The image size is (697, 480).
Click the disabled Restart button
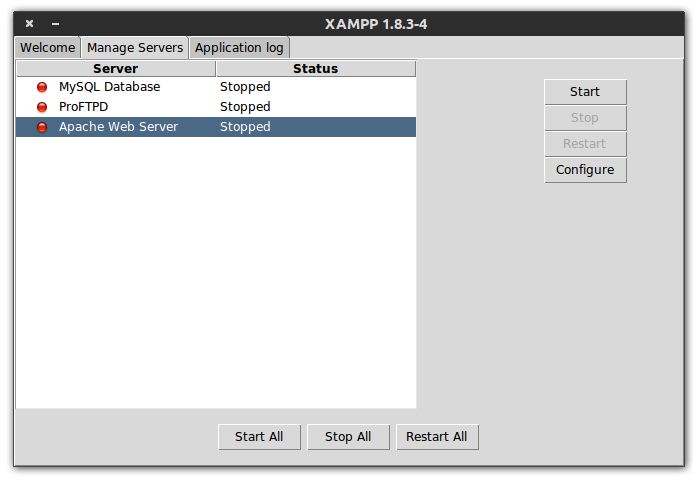(585, 144)
